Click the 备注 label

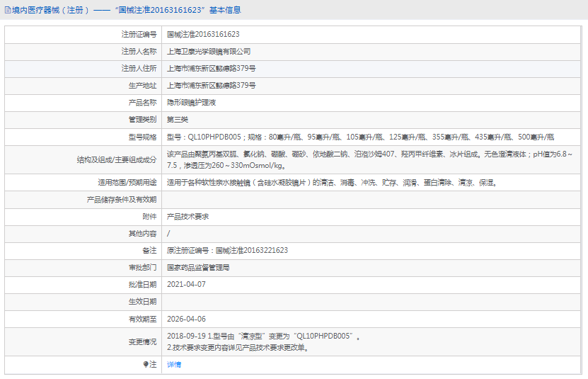149,251
